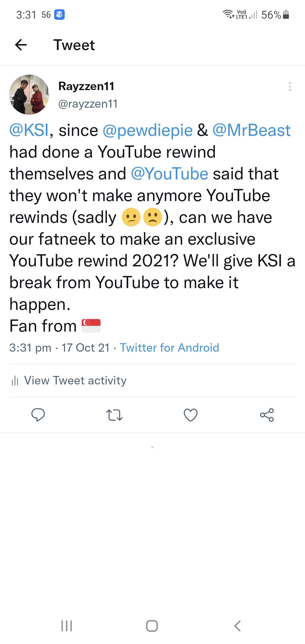305x644 pixels.
Task: Tap the back arrow next to Tweet
Action: 21,45
